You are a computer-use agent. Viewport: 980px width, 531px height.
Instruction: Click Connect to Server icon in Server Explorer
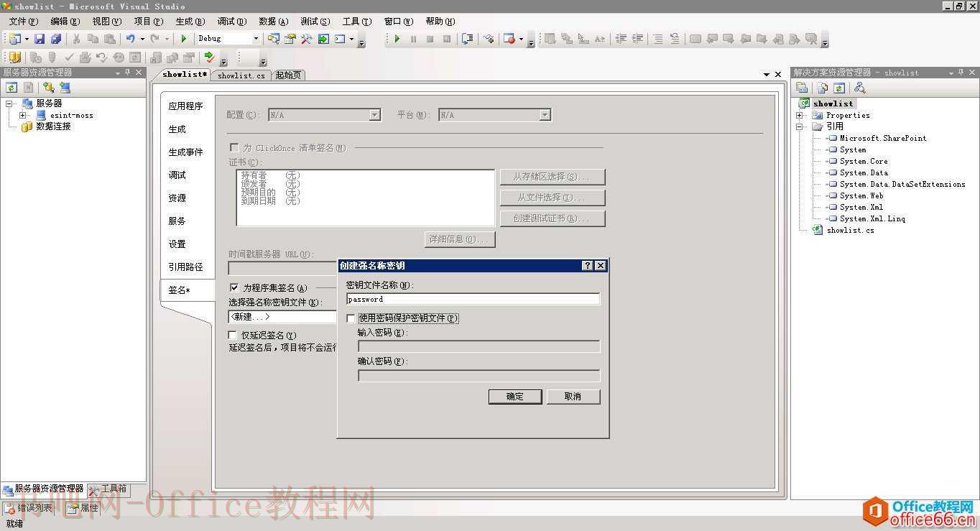tap(65, 88)
